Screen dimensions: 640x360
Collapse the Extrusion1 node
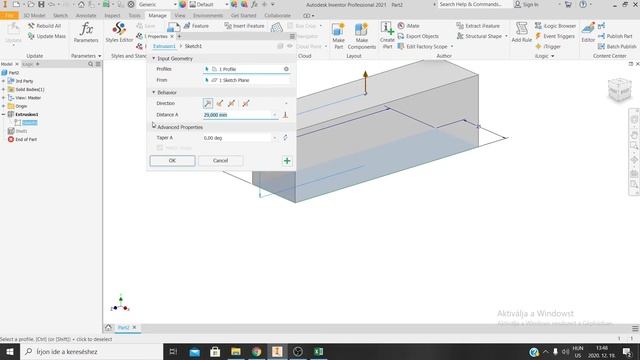pos(4,114)
